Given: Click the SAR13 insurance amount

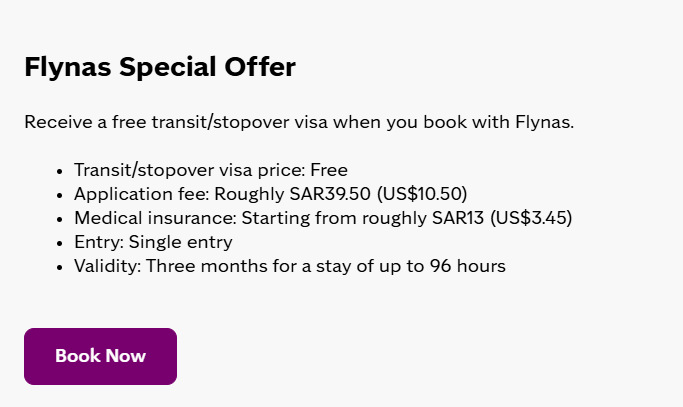Looking at the screenshot, I should tap(458, 218).
